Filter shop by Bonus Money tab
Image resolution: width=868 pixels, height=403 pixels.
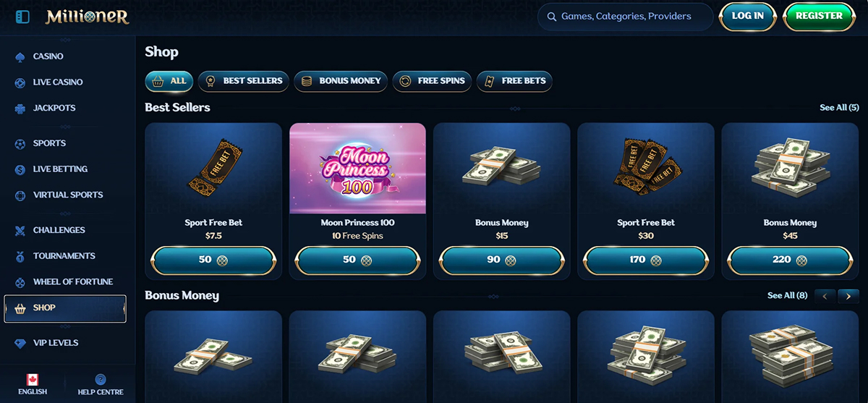pyautogui.click(x=341, y=81)
